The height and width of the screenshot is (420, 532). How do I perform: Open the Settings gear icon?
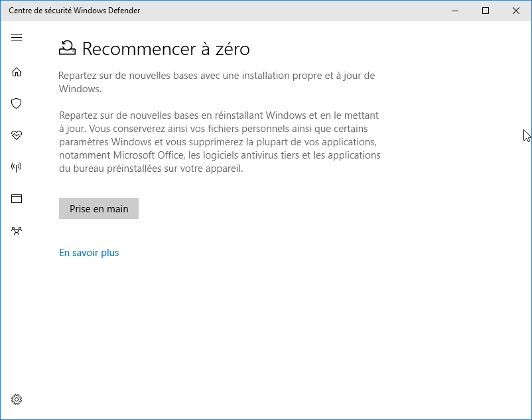[17, 399]
